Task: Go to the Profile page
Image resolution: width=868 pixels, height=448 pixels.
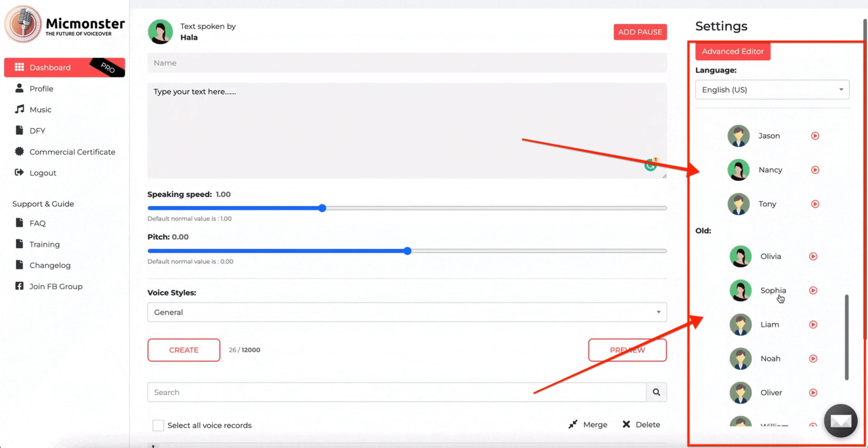Action: click(x=41, y=89)
